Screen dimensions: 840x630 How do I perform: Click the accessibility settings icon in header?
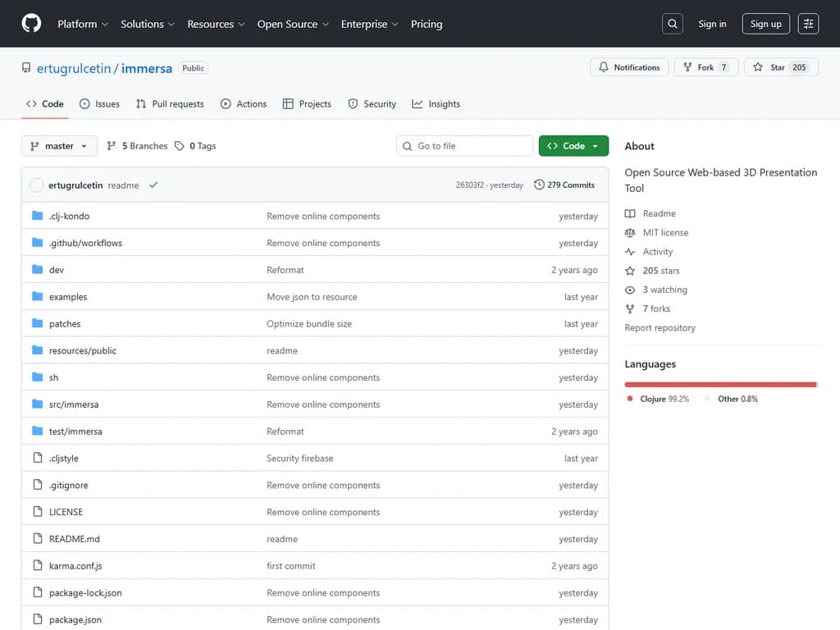[x=808, y=24]
